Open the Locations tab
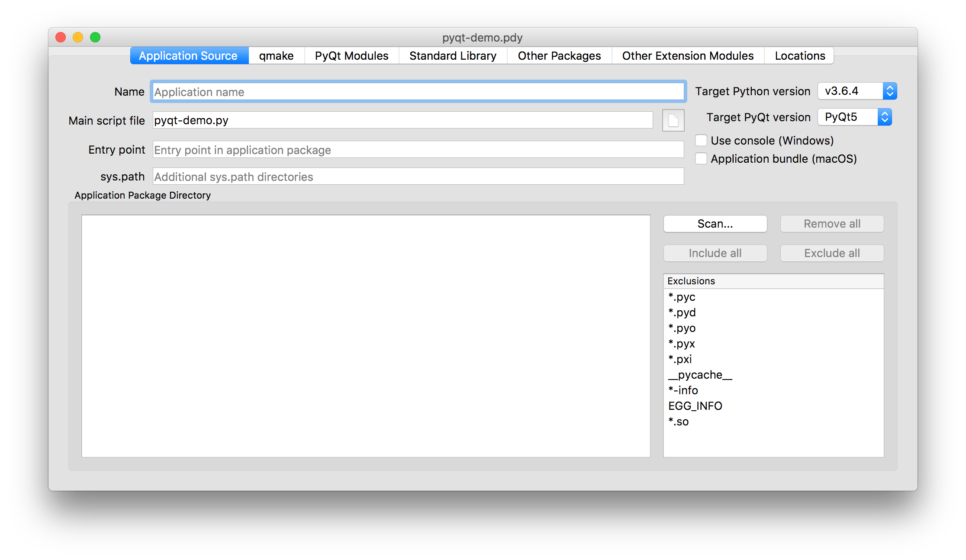Image resolution: width=966 pixels, height=560 pixels. coord(800,56)
